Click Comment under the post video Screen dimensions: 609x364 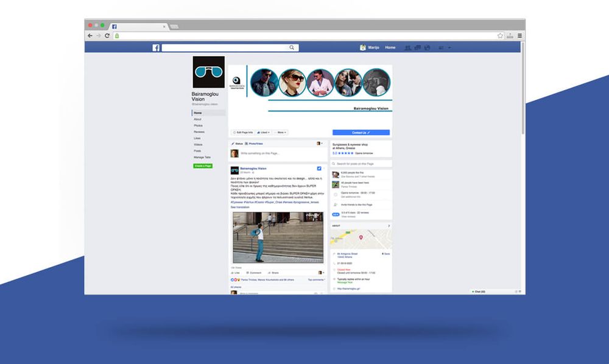[x=254, y=273]
